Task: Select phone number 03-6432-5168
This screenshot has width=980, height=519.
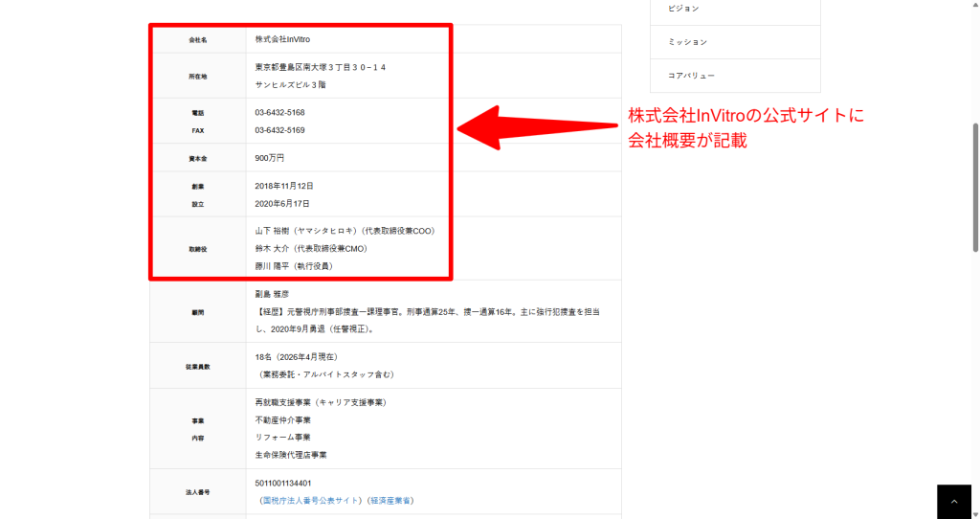Action: click(279, 113)
